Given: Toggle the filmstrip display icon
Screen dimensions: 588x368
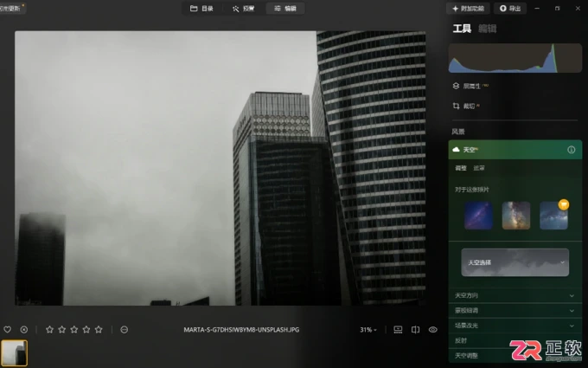Looking at the screenshot, I should pyautogui.click(x=398, y=330).
